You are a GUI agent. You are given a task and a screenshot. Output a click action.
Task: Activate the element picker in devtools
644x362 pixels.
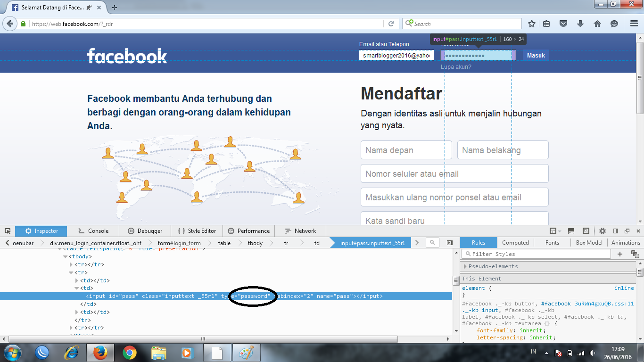[x=8, y=231]
